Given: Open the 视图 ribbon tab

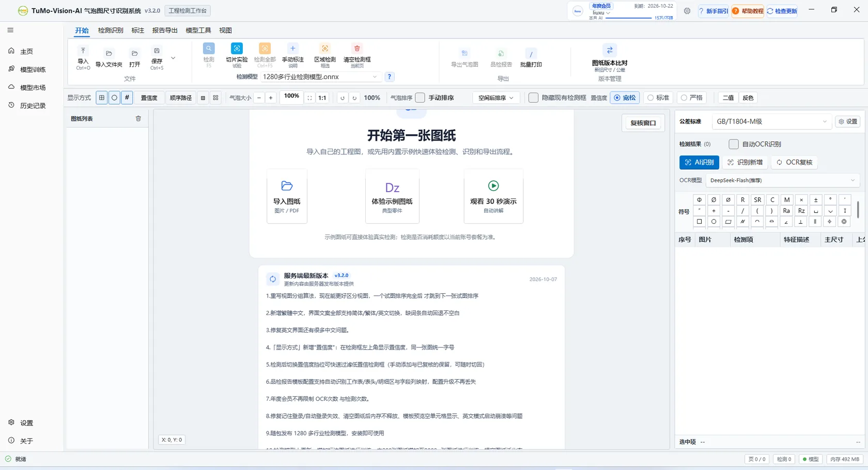Looking at the screenshot, I should 225,30.
